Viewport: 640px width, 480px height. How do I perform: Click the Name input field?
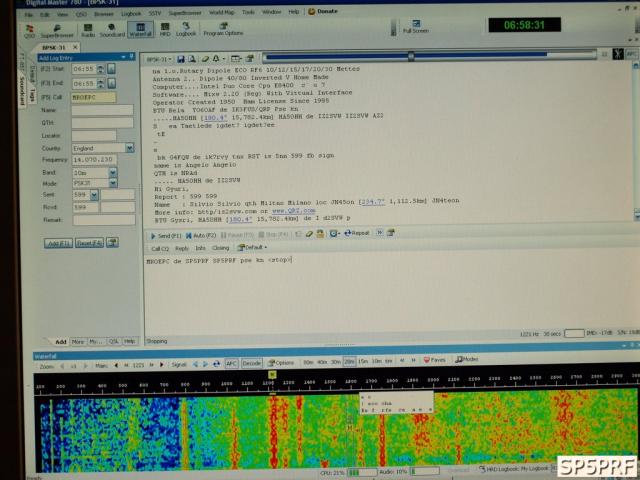pyautogui.click(x=102, y=110)
